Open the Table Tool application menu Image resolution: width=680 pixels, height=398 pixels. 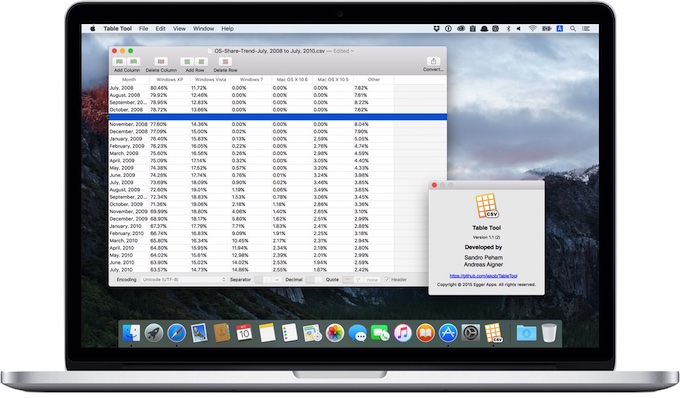(118, 29)
